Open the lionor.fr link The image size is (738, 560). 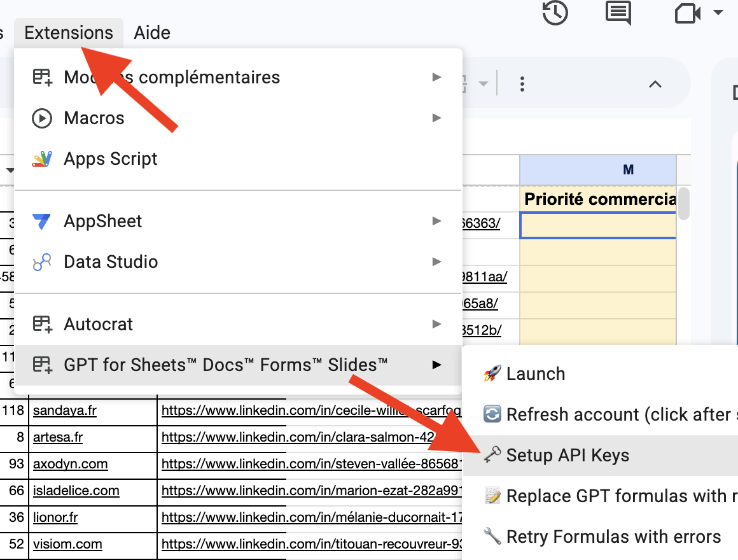[55, 517]
